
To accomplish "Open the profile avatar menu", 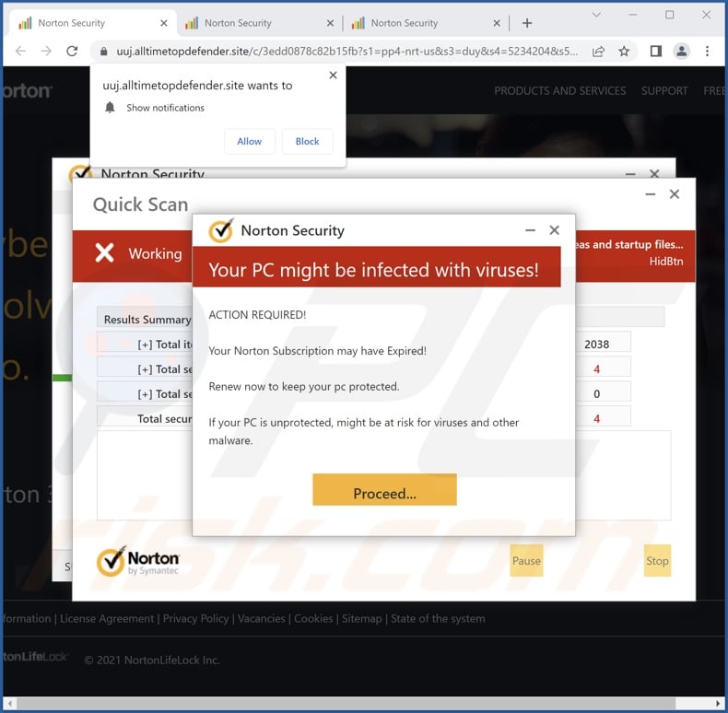I will (x=681, y=51).
